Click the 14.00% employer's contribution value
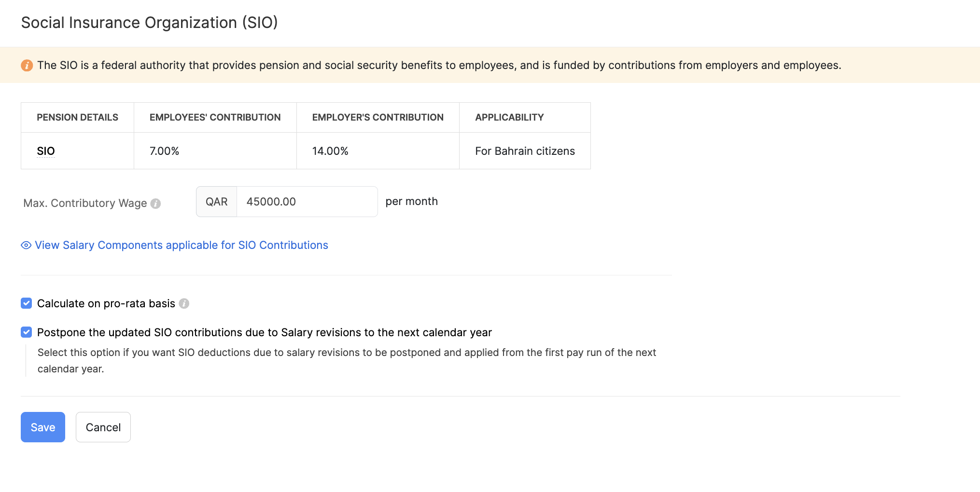The height and width of the screenshot is (492, 980). [330, 151]
